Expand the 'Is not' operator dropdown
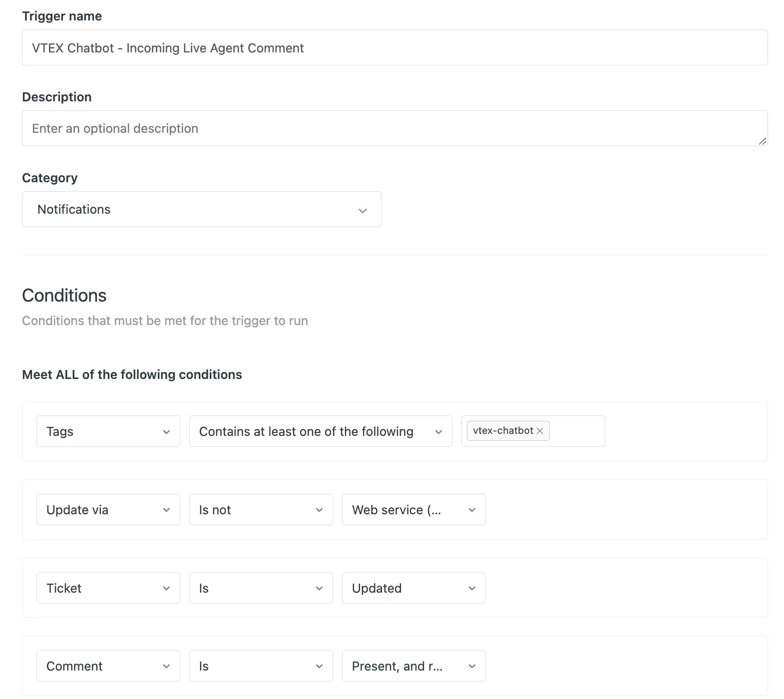 pyautogui.click(x=261, y=510)
